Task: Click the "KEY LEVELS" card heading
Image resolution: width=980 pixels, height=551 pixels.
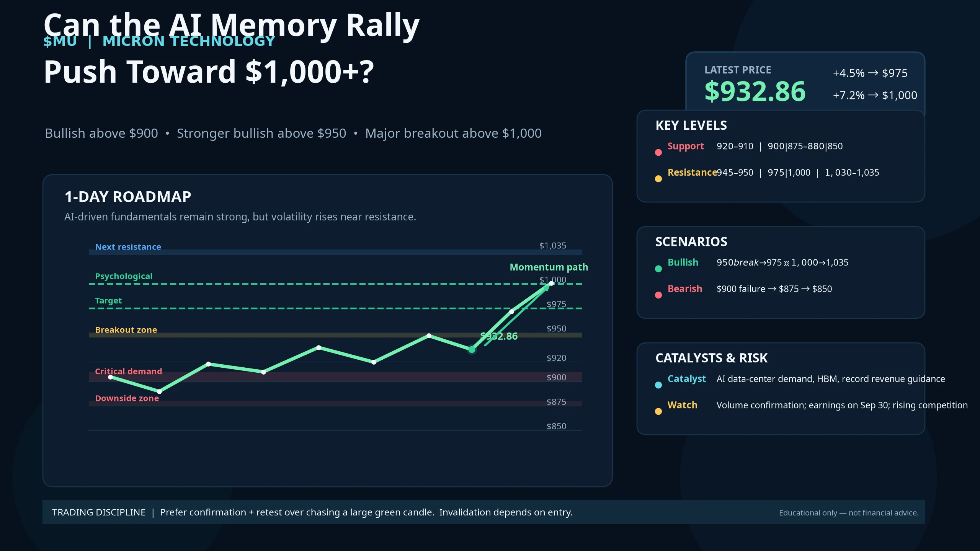Action: click(x=691, y=126)
